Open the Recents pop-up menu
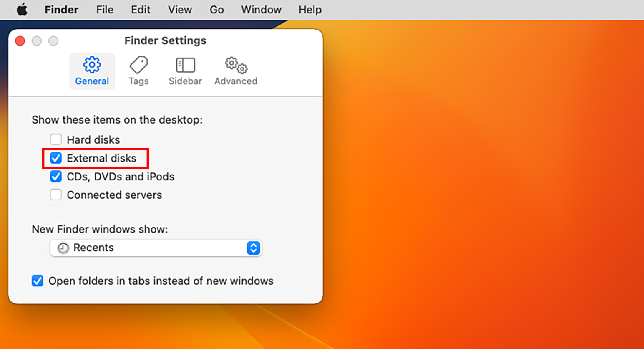The height and width of the screenshot is (349, 644). (156, 248)
